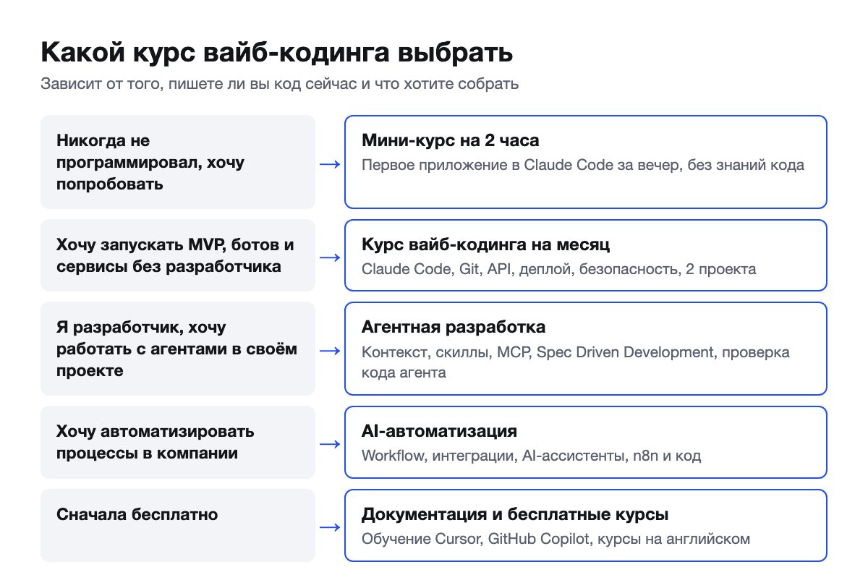Click the 'Сначала бесплатно' gray box

[x=178, y=525]
